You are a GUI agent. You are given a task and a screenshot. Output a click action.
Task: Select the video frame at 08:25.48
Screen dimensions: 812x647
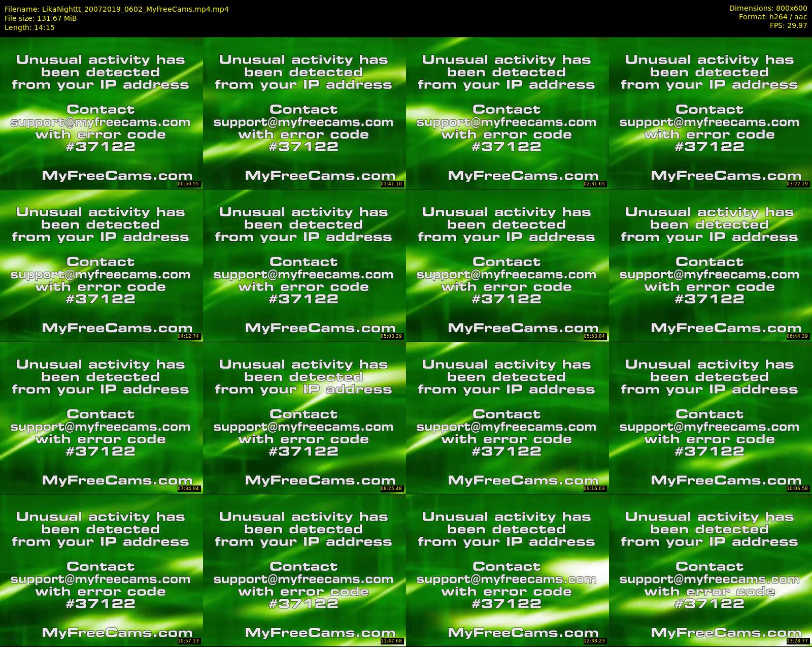click(304, 418)
